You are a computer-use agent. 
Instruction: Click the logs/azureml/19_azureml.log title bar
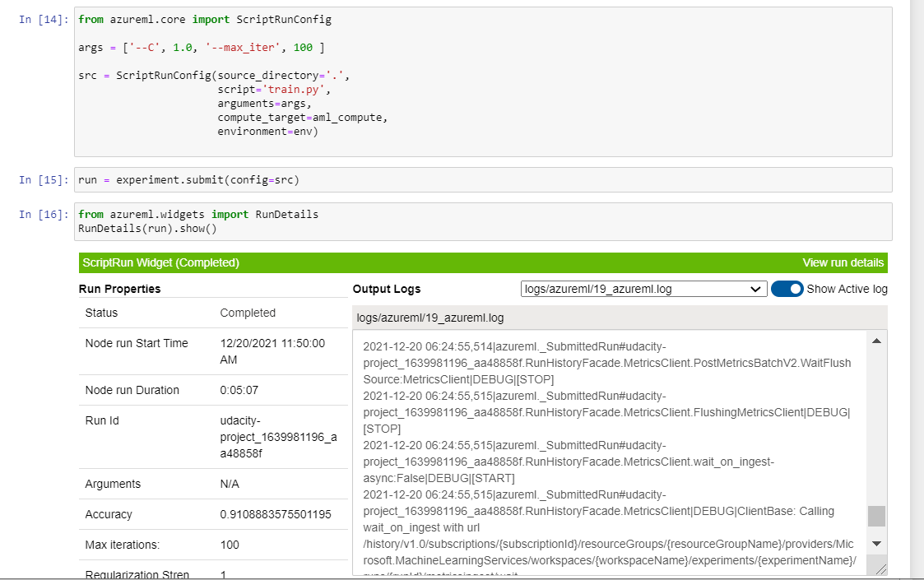tap(620, 318)
